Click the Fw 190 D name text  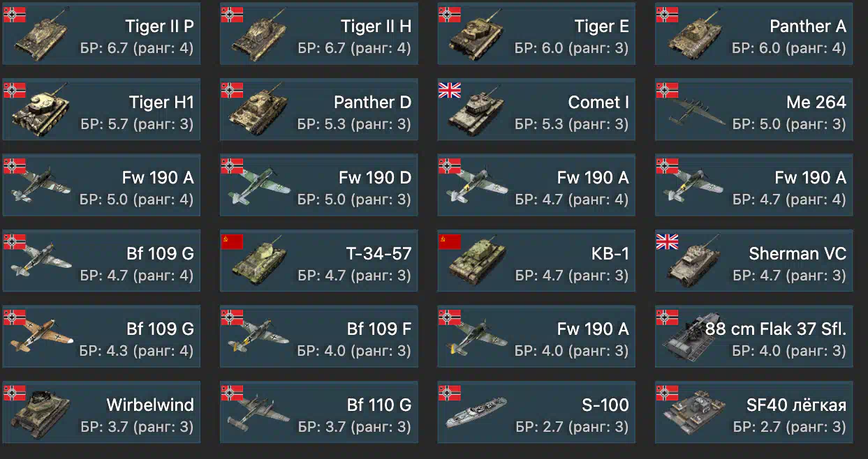pyautogui.click(x=375, y=178)
